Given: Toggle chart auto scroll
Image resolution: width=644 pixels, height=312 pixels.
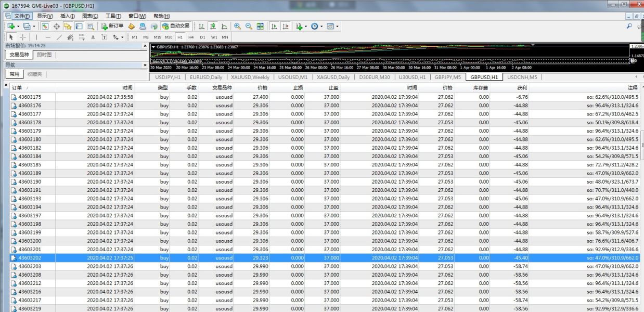Looking at the screenshot, I should (x=274, y=26).
